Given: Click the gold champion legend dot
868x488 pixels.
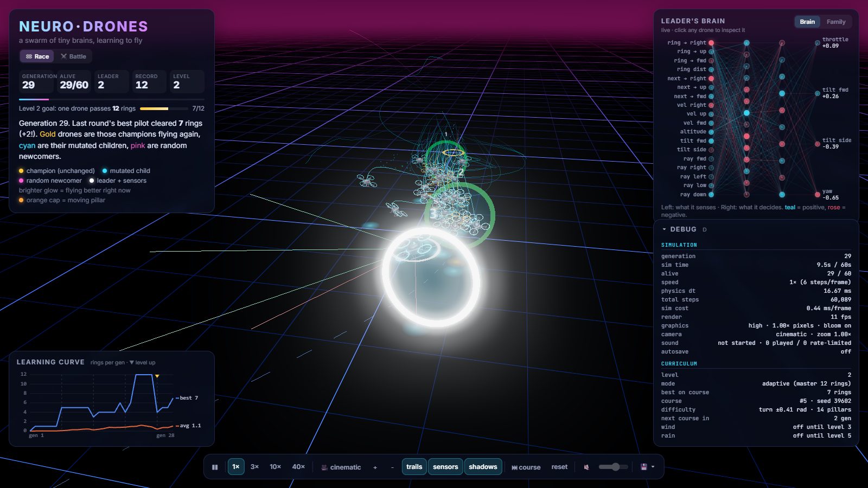Looking at the screenshot, I should (x=21, y=171).
